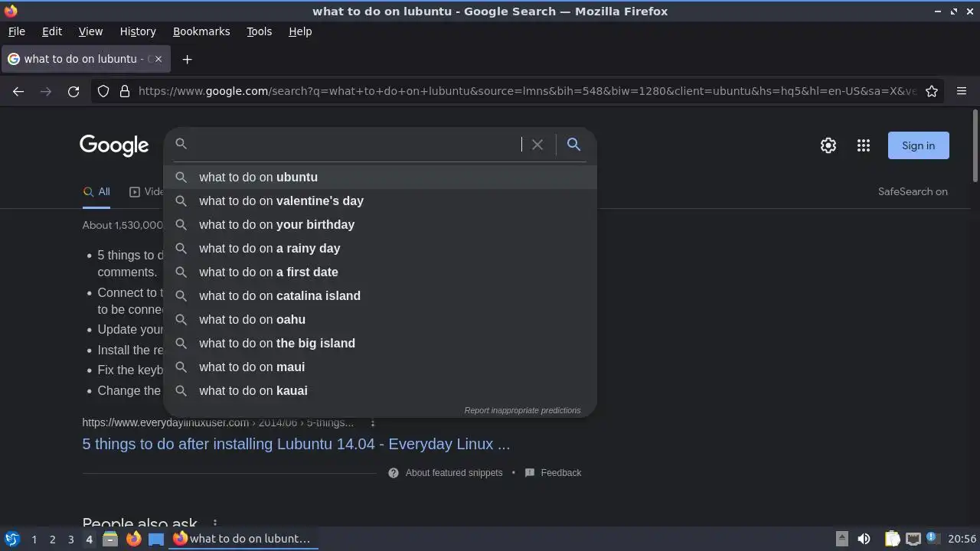Choose suggestion 'what to do on catalina island'

(380, 295)
